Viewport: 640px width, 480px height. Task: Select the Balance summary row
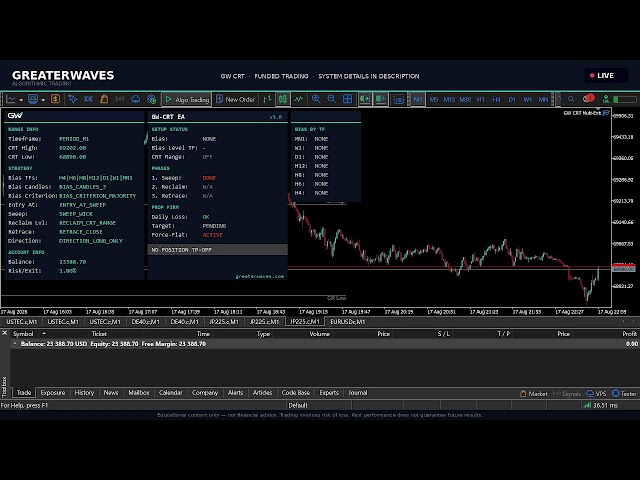pyautogui.click(x=325, y=344)
